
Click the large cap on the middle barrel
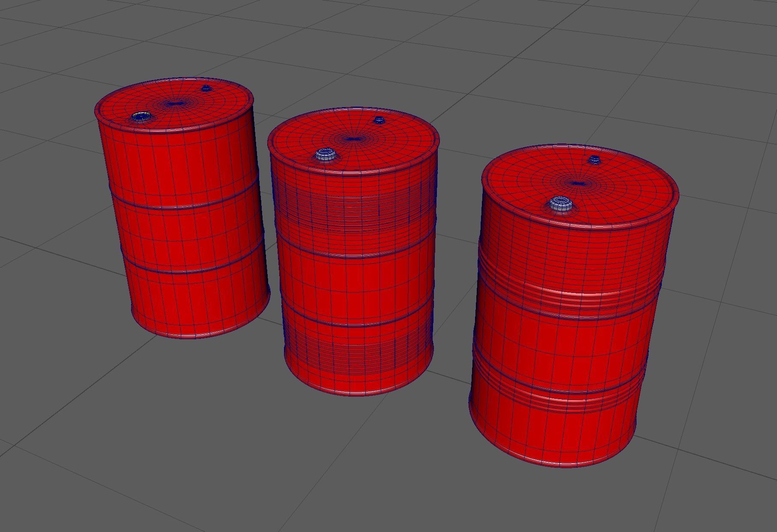pos(326,155)
